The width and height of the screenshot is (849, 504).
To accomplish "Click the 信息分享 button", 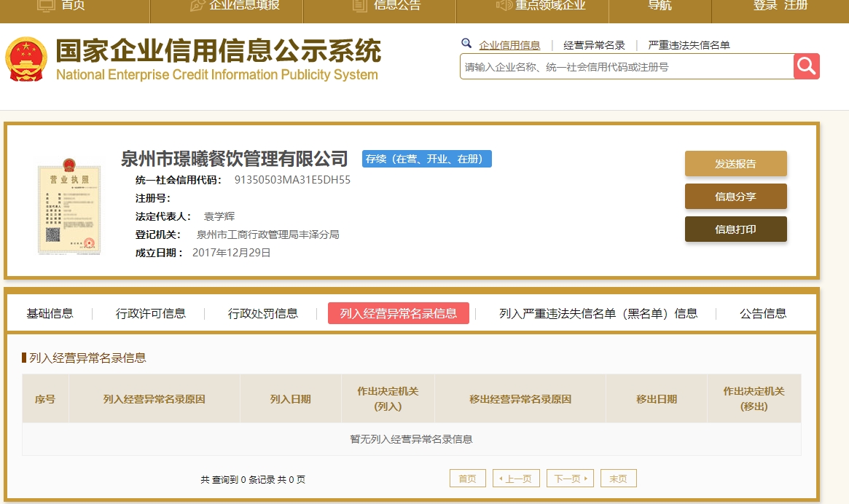I will coord(735,197).
